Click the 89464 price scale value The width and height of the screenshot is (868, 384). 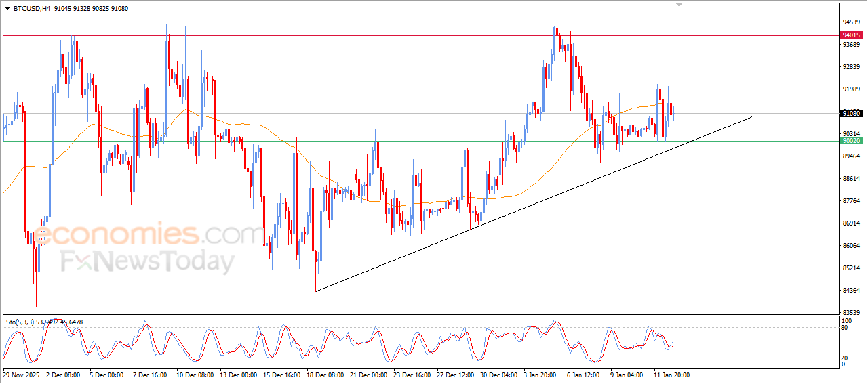click(x=851, y=156)
